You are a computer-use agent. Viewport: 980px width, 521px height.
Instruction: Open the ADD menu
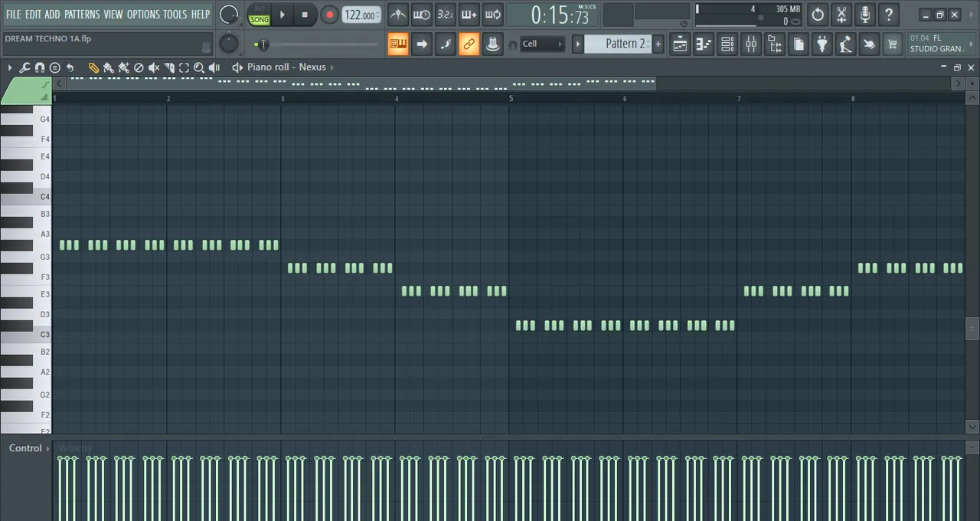coord(52,14)
